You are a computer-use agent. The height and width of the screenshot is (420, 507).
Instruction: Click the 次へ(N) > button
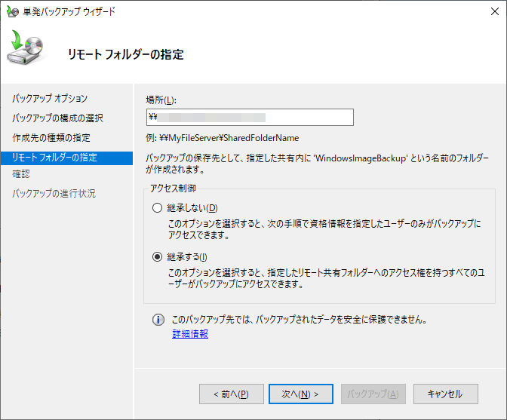301,394
